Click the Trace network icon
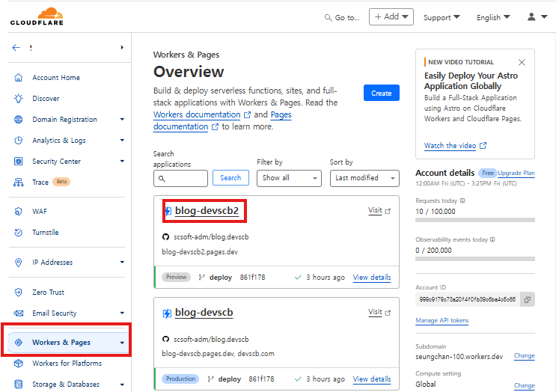Viewport: 556px width, 392px height. (x=19, y=183)
